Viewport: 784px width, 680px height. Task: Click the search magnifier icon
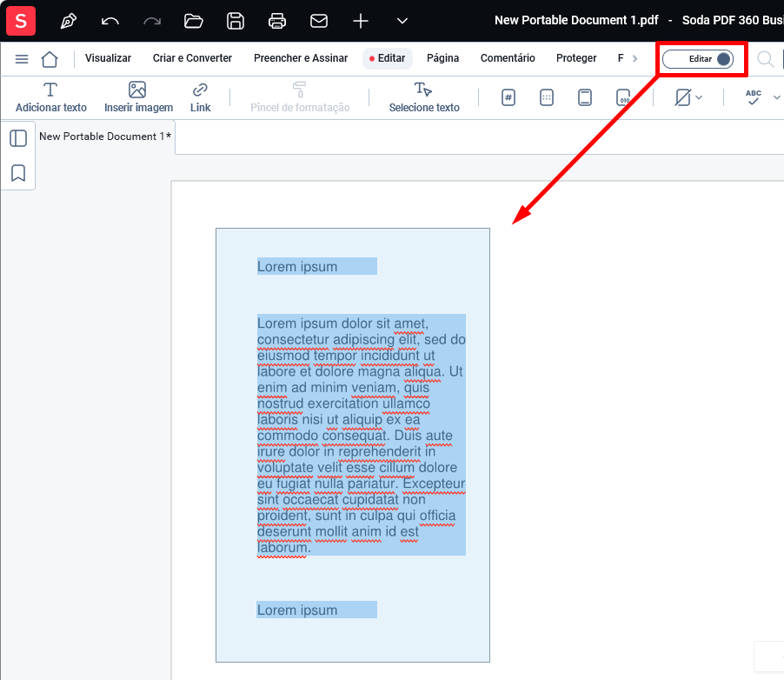(x=765, y=59)
